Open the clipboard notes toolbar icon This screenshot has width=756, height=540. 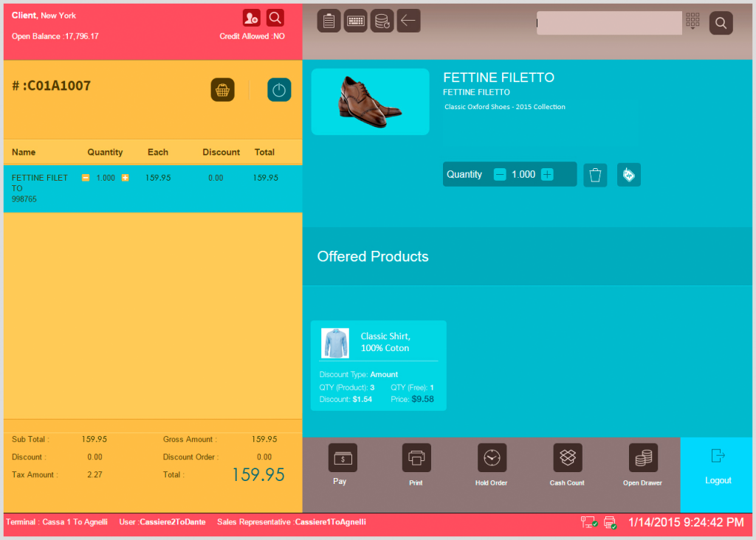point(329,21)
